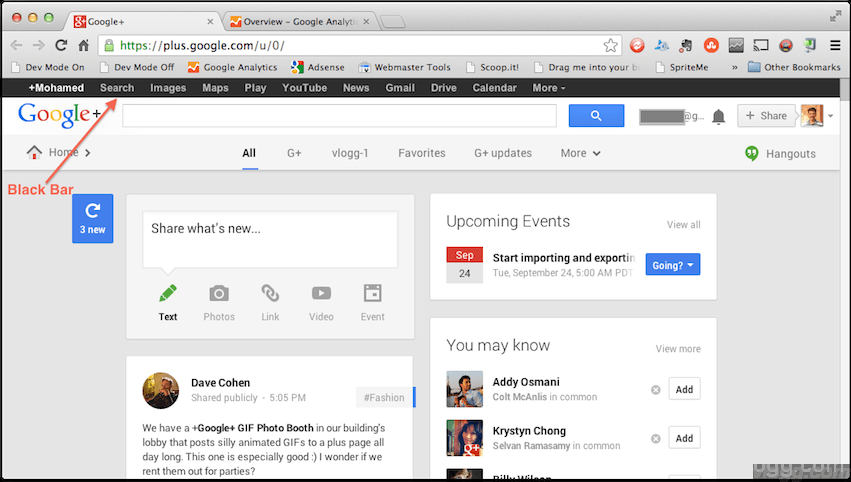Open Hangouts chat icon

pyautogui.click(x=751, y=154)
